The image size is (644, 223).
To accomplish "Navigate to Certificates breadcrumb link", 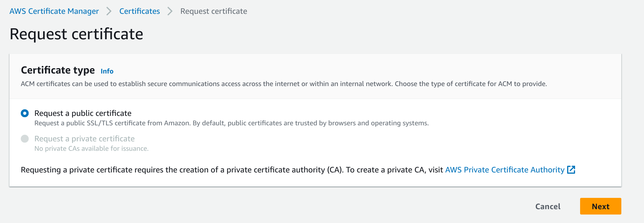I will tap(139, 11).
